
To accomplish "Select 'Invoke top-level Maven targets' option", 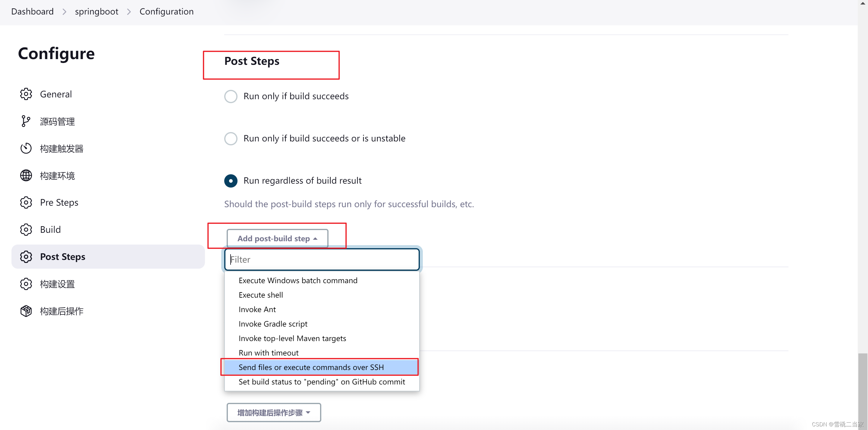I will (x=291, y=338).
